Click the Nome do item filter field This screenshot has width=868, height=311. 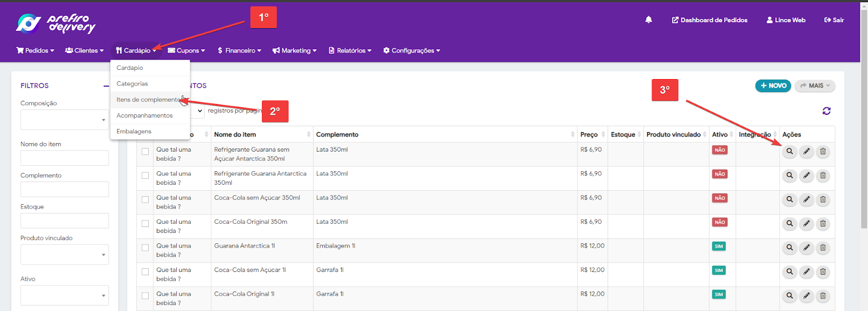coord(65,158)
